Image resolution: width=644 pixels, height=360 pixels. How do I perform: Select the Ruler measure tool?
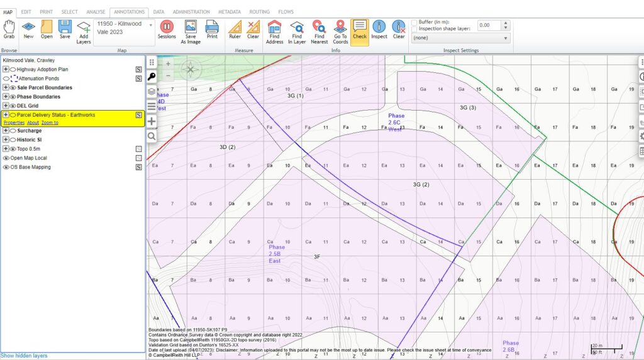[235, 29]
